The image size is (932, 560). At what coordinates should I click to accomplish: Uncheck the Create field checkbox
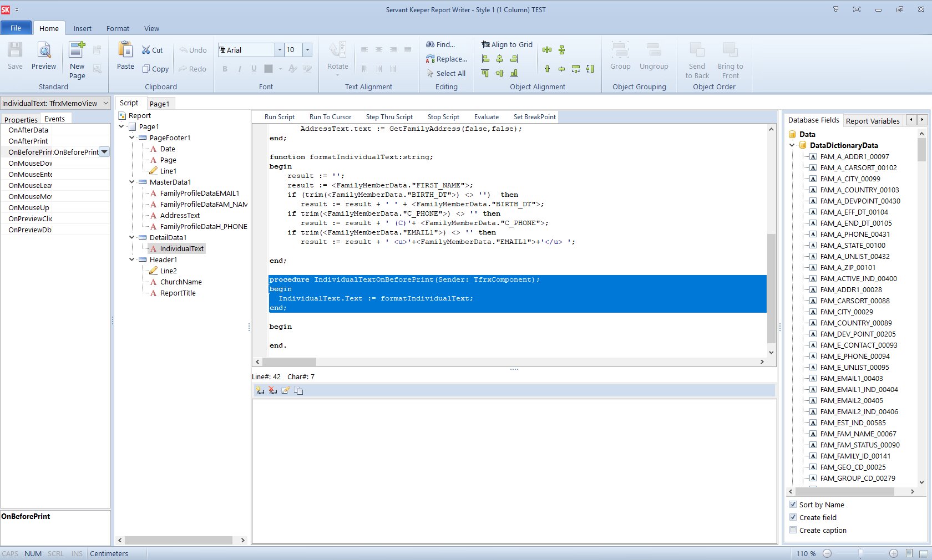793,517
